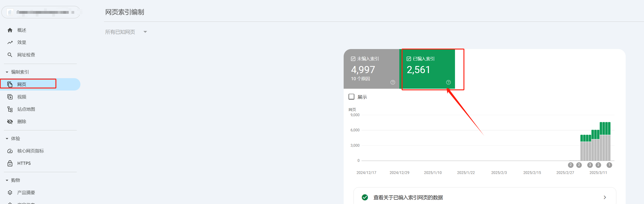Click the video icon beside 视频
The width and height of the screenshot is (644, 204).
pyautogui.click(x=10, y=97)
